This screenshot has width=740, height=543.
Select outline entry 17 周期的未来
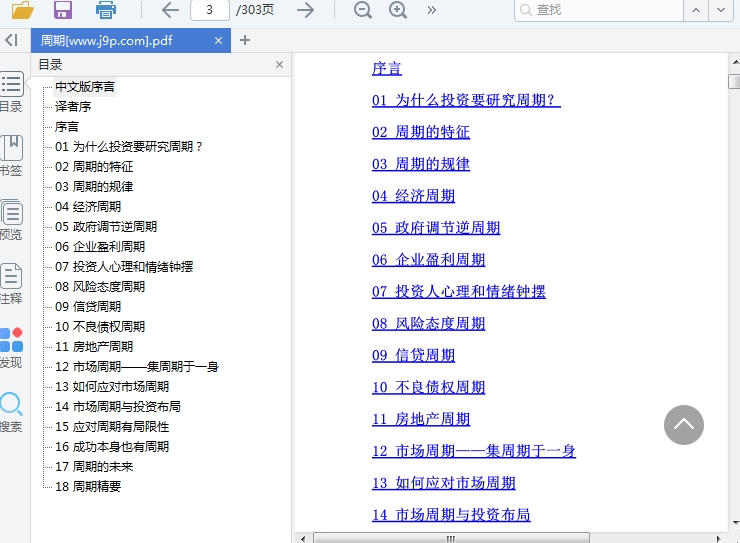(x=94, y=467)
